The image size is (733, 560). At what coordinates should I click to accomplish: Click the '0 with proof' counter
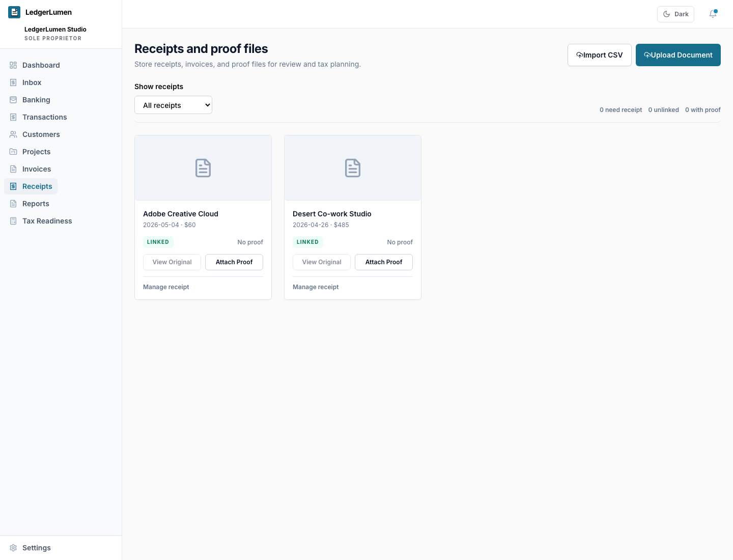702,110
